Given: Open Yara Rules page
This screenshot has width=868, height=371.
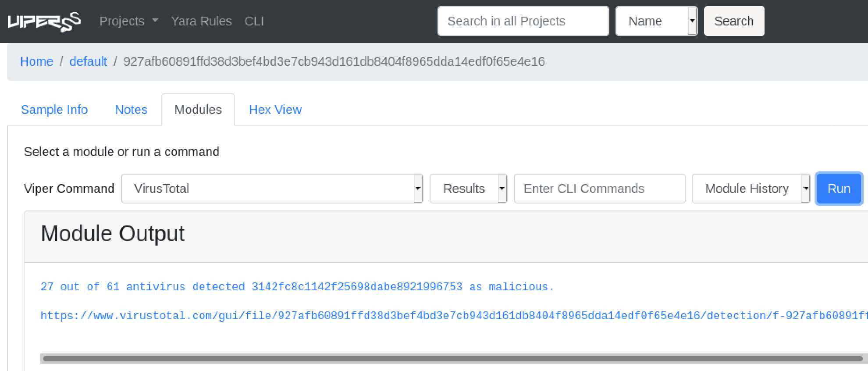Looking at the screenshot, I should point(201,21).
